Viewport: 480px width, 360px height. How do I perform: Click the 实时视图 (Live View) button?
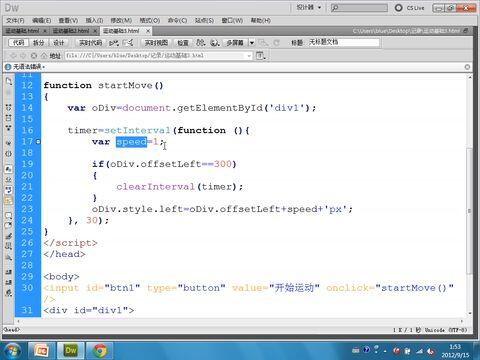pyautogui.click(x=156, y=43)
